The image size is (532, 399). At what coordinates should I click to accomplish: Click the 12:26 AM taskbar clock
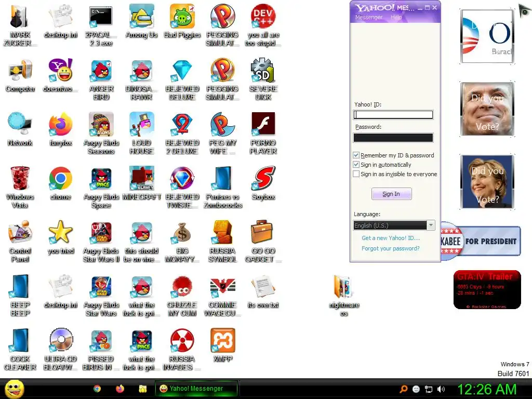[487, 389]
